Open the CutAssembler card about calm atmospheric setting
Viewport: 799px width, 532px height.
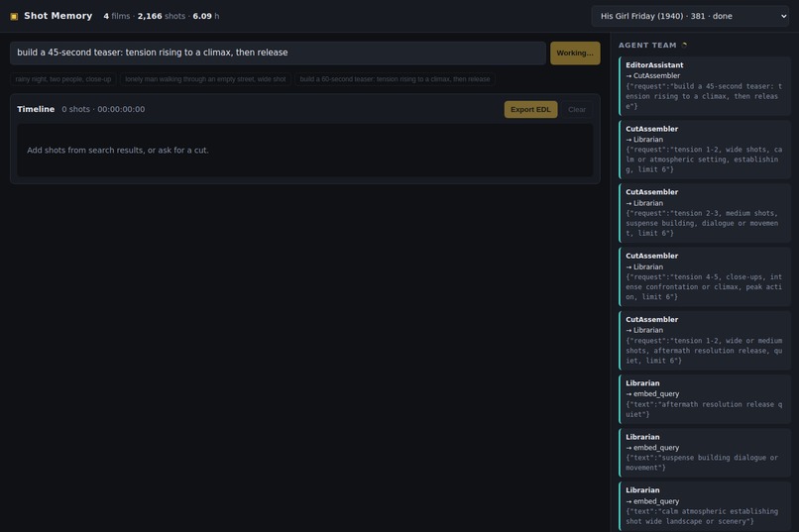pos(705,150)
